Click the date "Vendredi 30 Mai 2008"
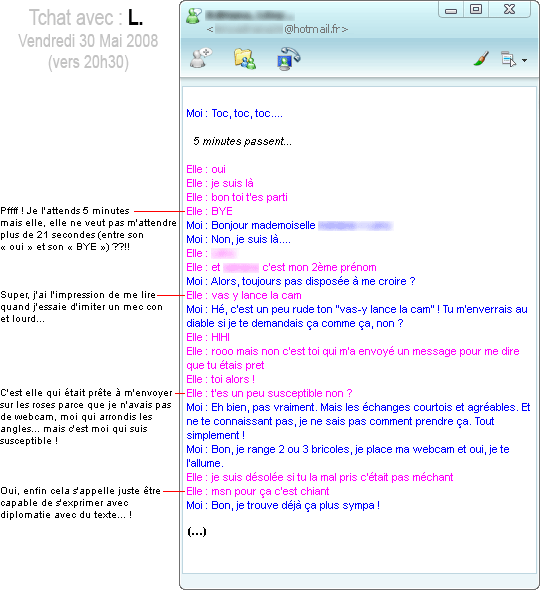 [88, 41]
